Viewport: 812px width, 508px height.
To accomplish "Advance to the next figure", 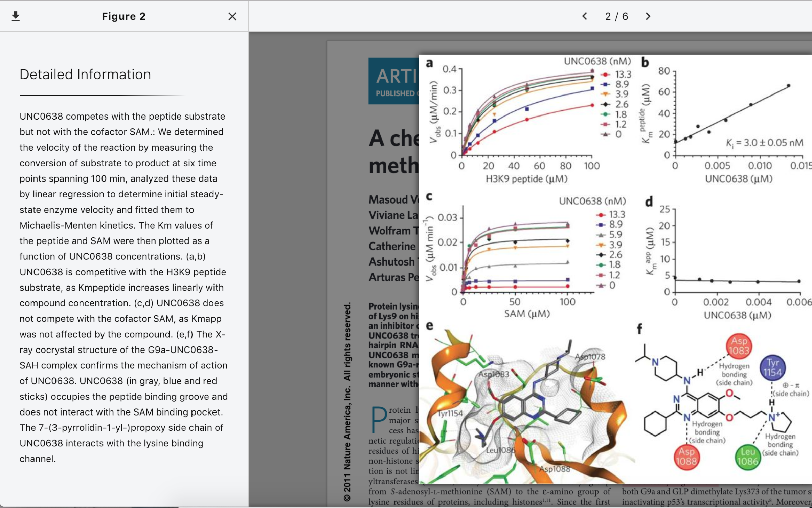I will point(648,16).
